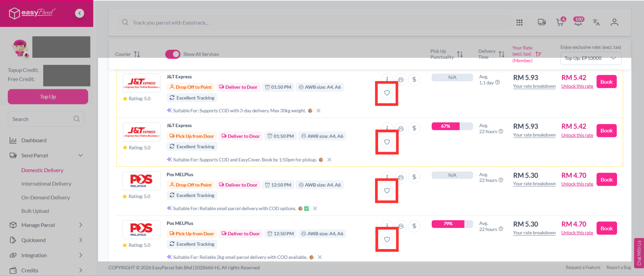This screenshot has height=276, width=644.
Task: Click shield icon for Pos MELPlus Drop Off
Action: tap(387, 191)
